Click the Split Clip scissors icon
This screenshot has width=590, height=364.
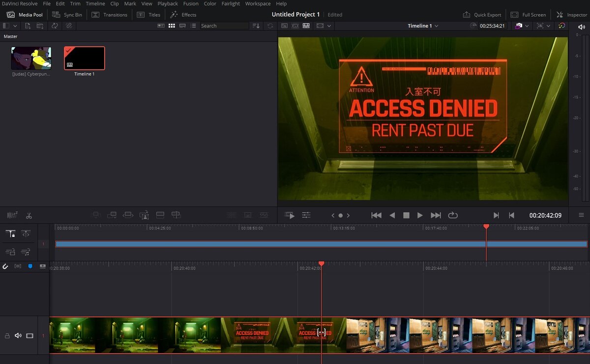[29, 215]
